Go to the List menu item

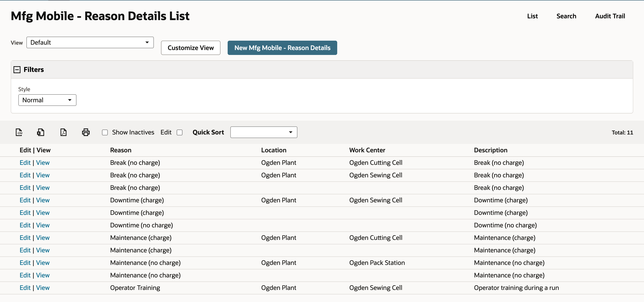532,16
